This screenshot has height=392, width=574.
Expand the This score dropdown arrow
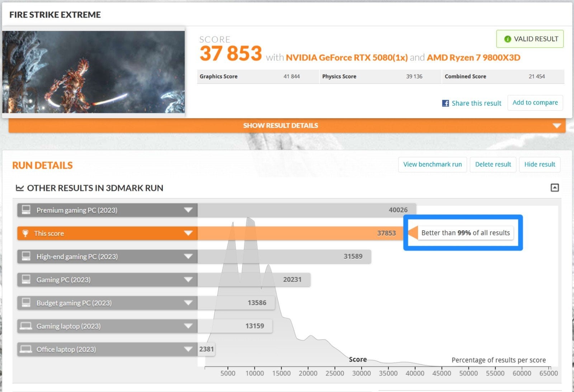(x=188, y=233)
